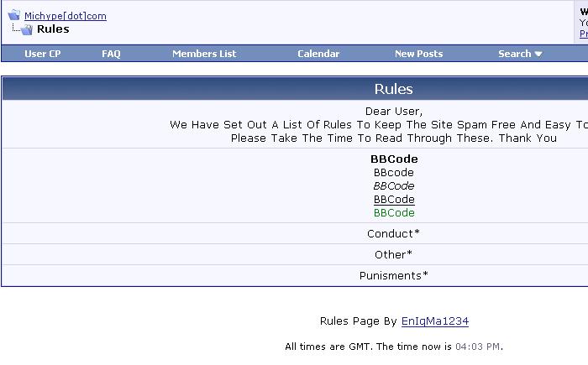The width and height of the screenshot is (588, 365).
Task: Visit the EnIqMa1234 profile link
Action: (x=435, y=321)
